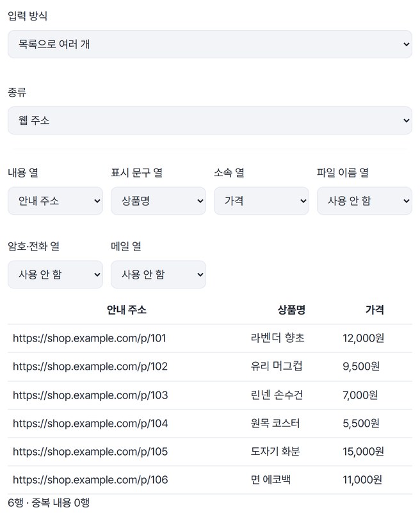Click the 안내 주소 column header
The image size is (420, 519).
click(126, 310)
